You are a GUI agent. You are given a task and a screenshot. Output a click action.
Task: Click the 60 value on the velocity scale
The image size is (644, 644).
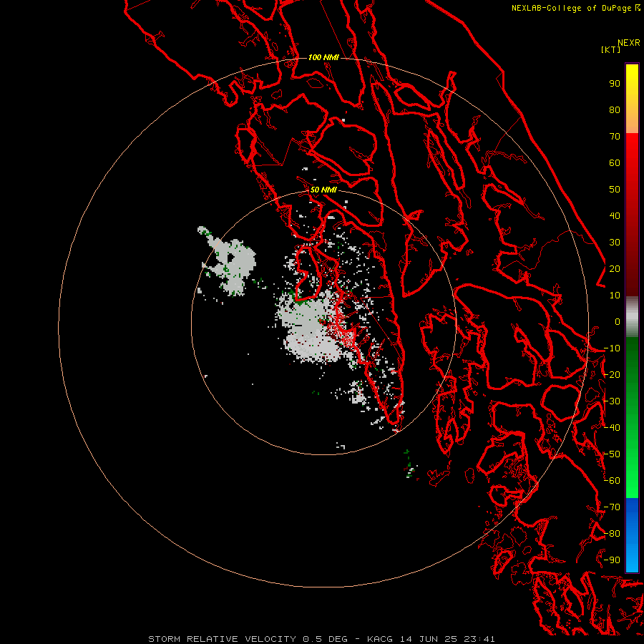pyautogui.click(x=615, y=163)
